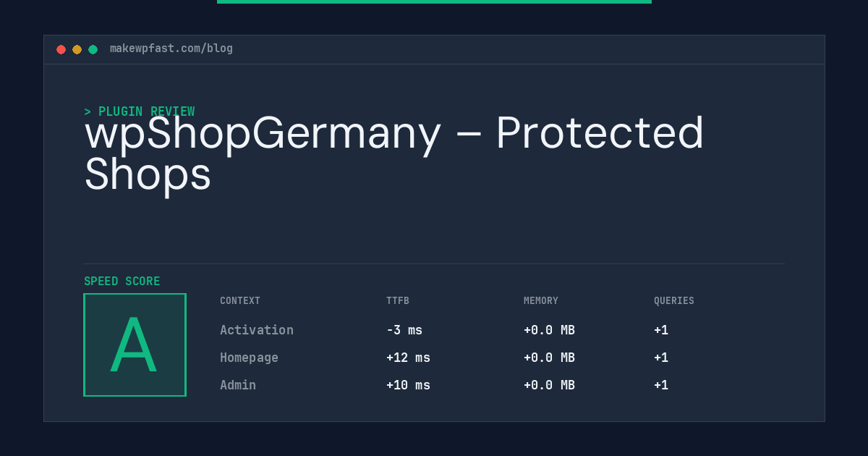
Task: Select the Admin row label
Action: [238, 385]
